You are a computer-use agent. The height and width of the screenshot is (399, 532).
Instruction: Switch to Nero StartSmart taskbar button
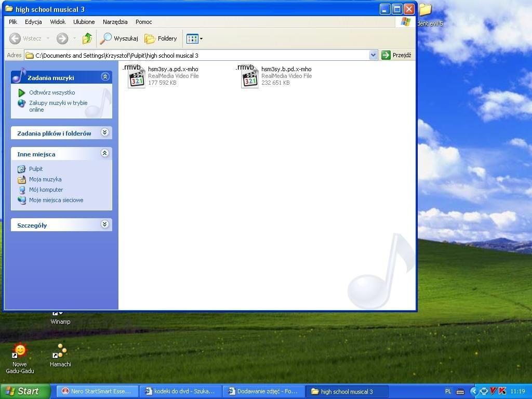[97, 391]
